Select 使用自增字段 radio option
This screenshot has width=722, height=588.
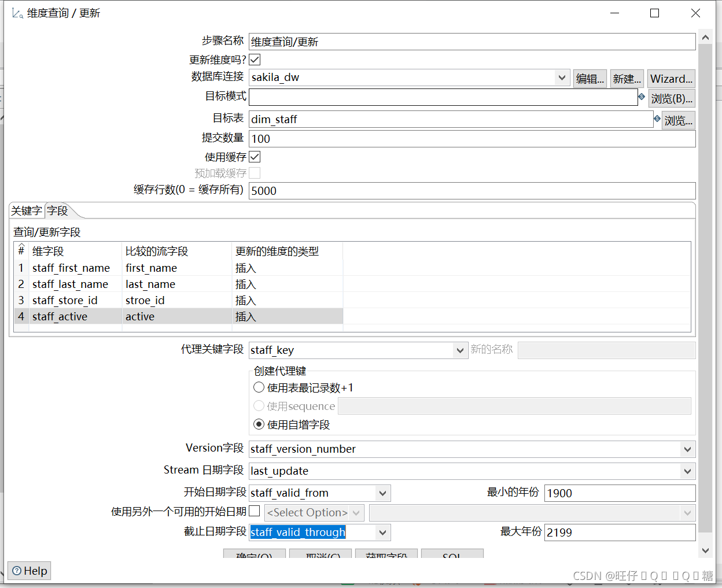pyautogui.click(x=259, y=424)
